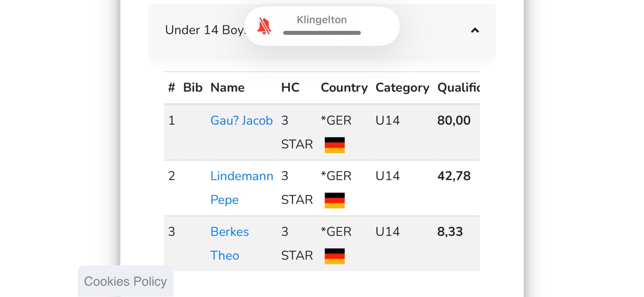Click the German flag in Berkes's row
This screenshot has height=297, width=644.
click(x=335, y=256)
